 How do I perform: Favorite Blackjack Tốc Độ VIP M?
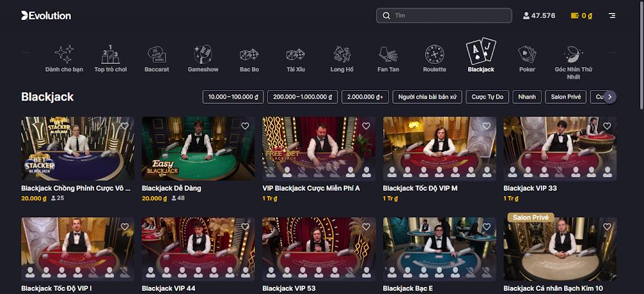487,126
